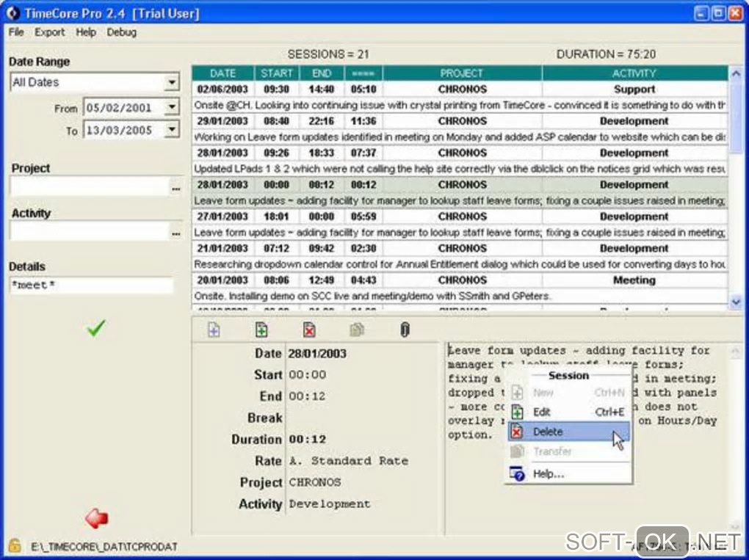
Task: Click the green checkmark apply filter icon
Action: point(95,328)
